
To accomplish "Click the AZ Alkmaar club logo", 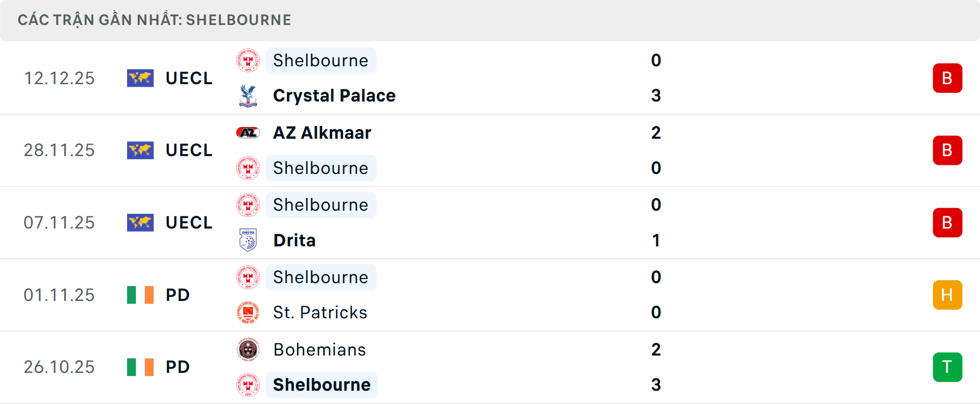I will (x=248, y=133).
